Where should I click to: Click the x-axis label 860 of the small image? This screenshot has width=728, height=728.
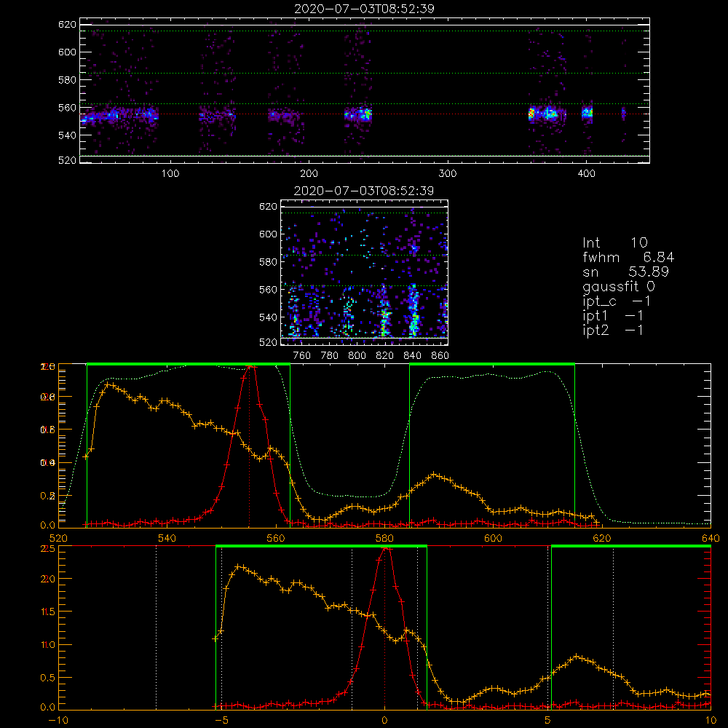pos(440,356)
